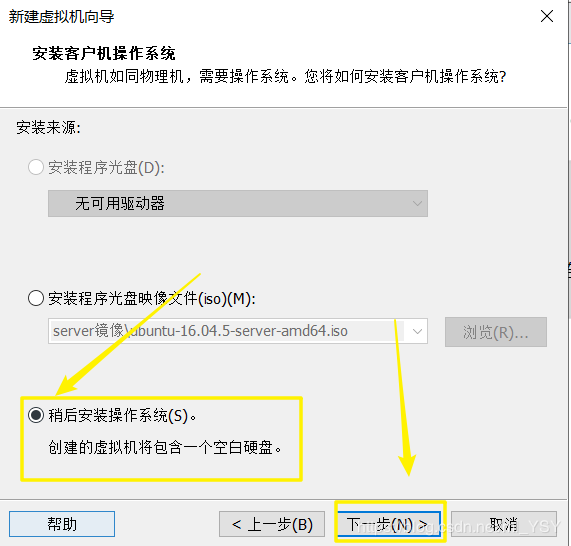Click the 创建的虚拟机将包含一个空白硬盘 description
Viewport: 571px width, 546px height.
pos(165,447)
